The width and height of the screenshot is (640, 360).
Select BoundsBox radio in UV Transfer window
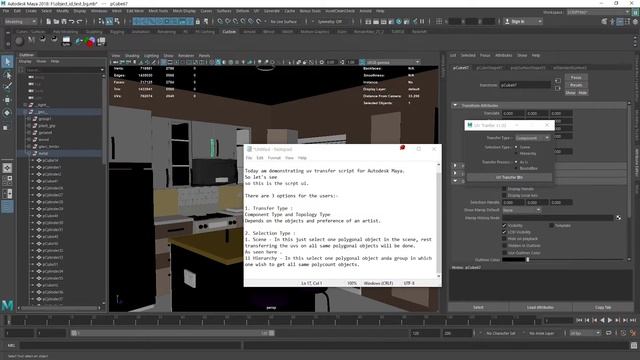pyautogui.click(x=516, y=168)
